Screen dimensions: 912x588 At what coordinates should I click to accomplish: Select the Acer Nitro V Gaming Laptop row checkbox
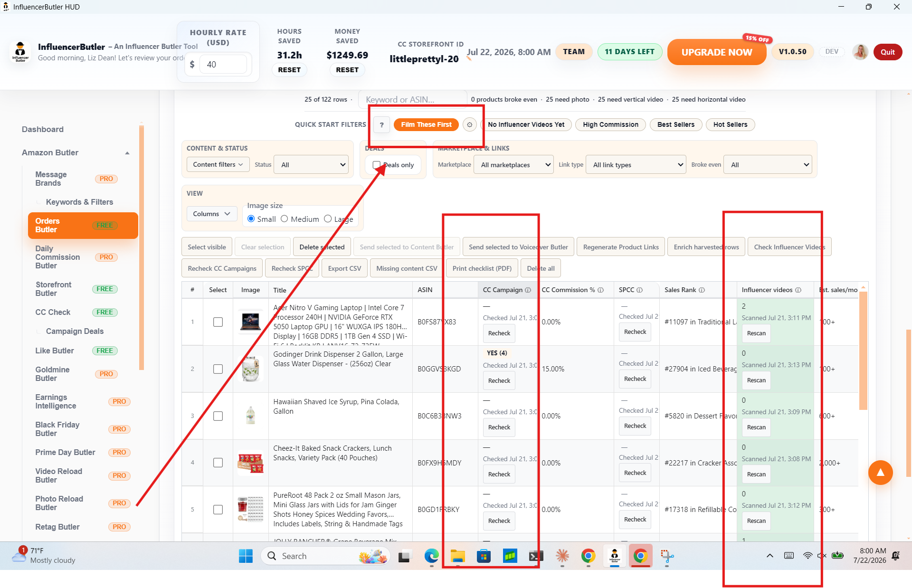click(x=218, y=322)
